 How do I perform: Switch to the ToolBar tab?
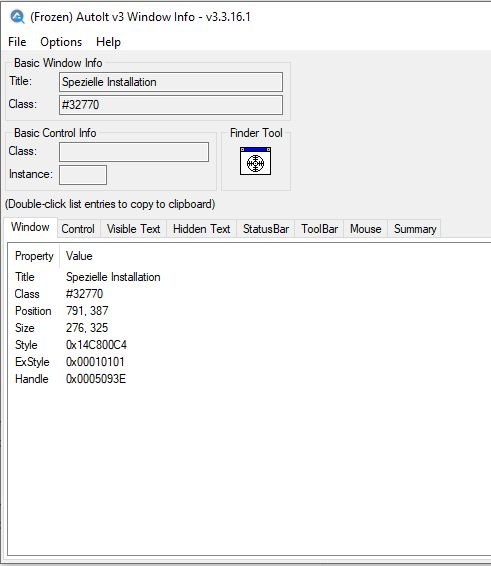click(x=320, y=229)
